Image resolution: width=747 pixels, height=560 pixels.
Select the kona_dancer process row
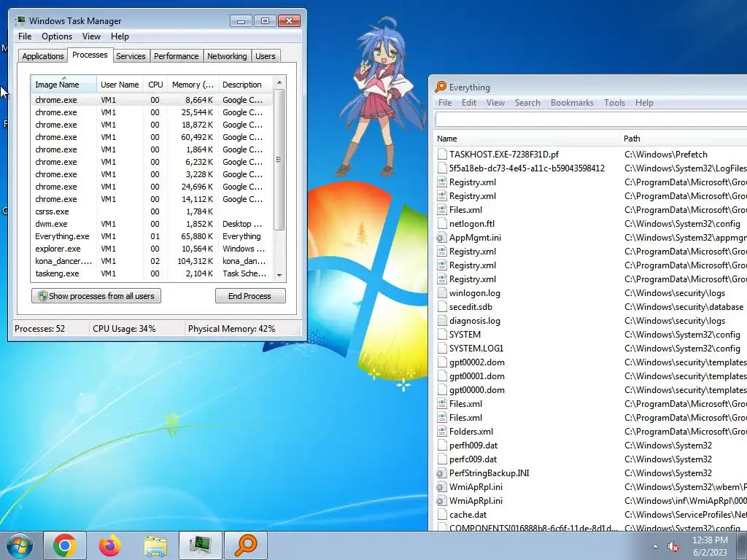tap(152, 261)
